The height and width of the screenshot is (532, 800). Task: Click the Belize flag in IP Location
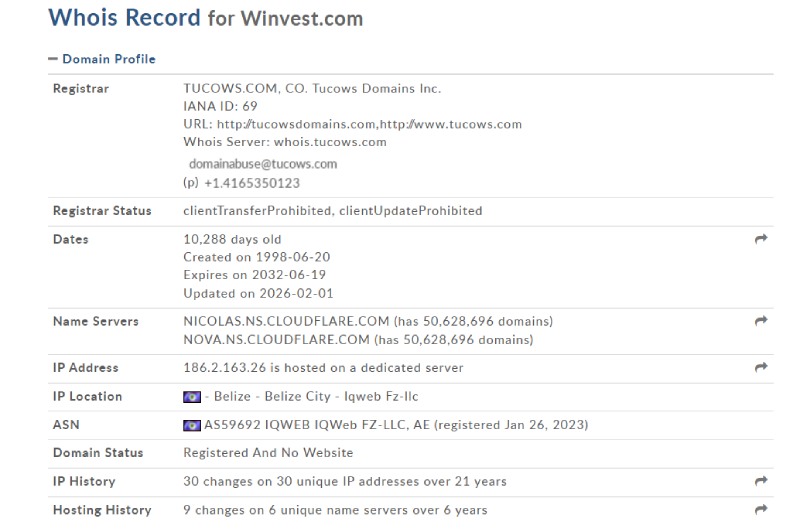click(x=192, y=397)
